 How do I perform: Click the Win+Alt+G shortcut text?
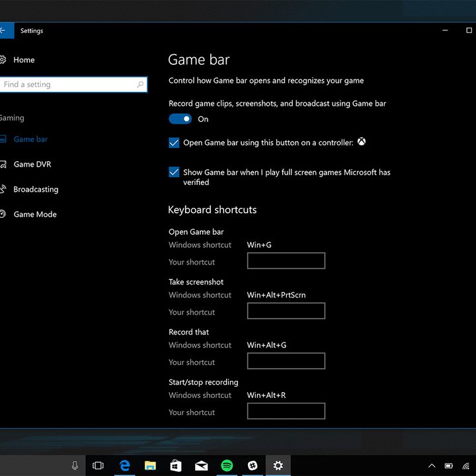click(x=266, y=345)
